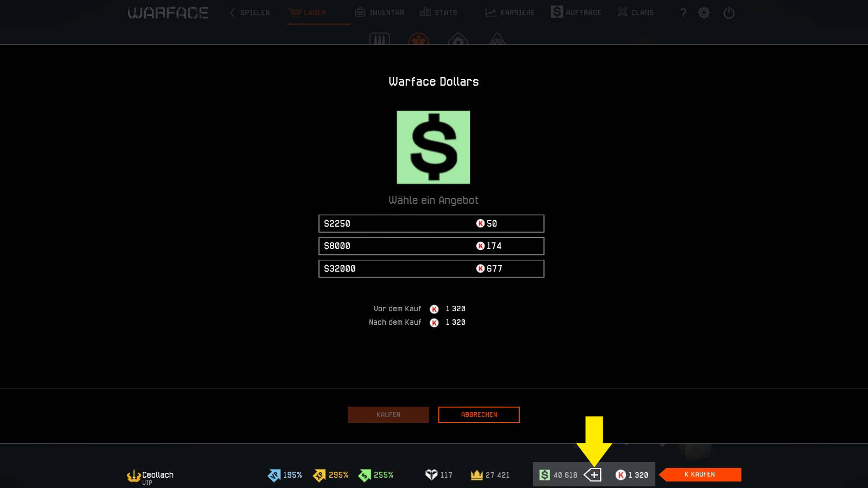Viewport: 868px width, 488px height.
Task: Open the Clans menu item
Action: [x=636, y=12]
